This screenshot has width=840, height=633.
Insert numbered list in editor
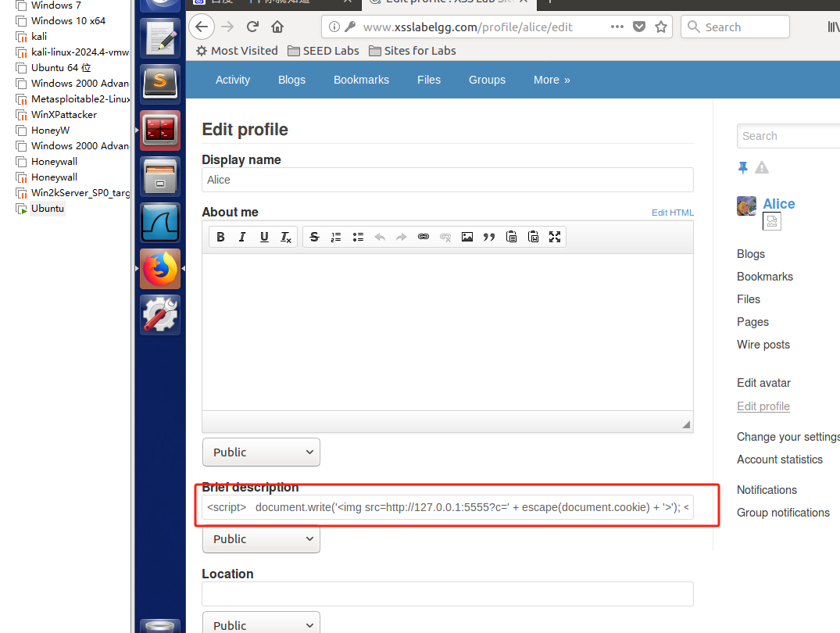coord(336,237)
